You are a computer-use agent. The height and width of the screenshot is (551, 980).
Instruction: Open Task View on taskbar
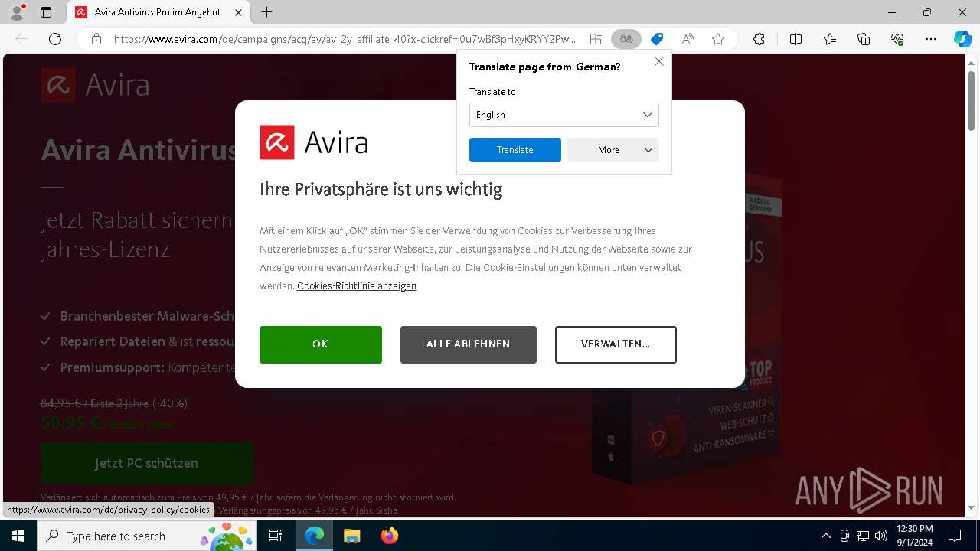tap(276, 536)
